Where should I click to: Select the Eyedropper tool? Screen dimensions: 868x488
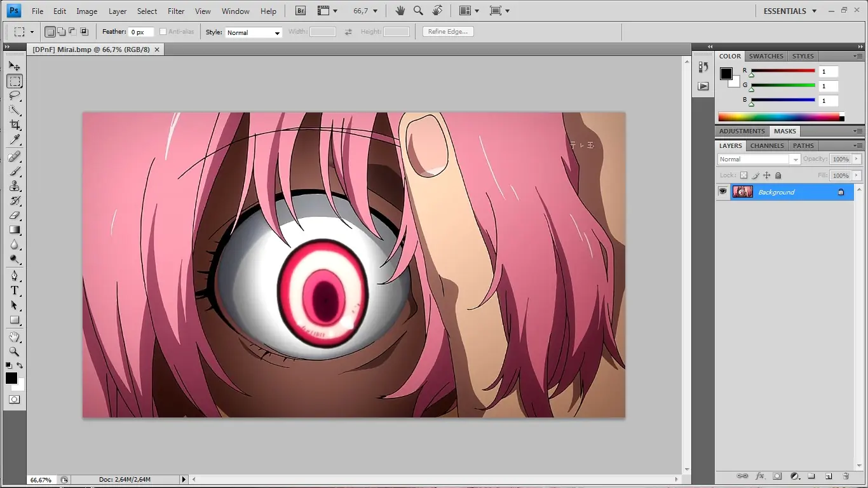14,140
